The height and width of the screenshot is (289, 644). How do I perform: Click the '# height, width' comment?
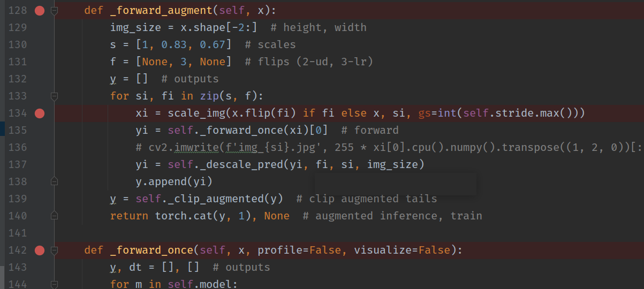pyautogui.click(x=318, y=27)
